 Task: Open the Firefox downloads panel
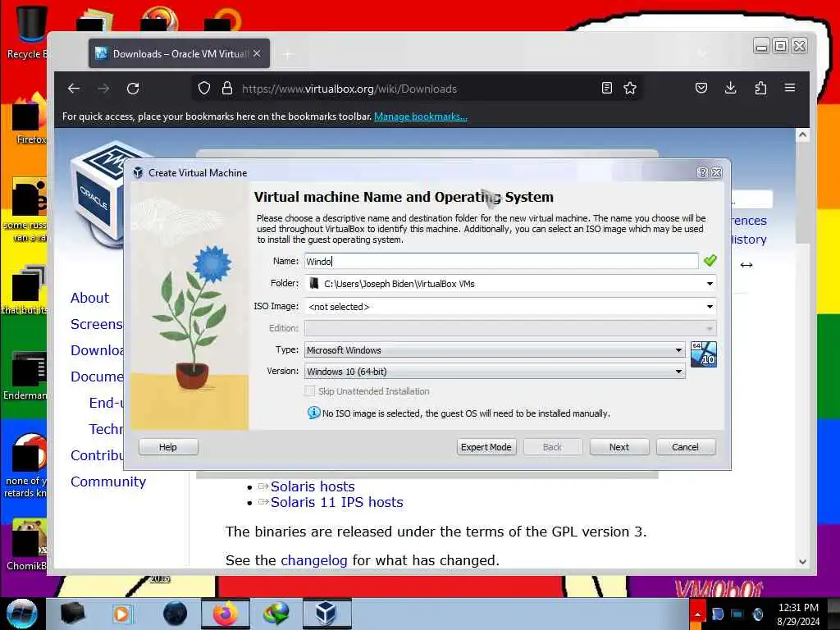pos(730,89)
